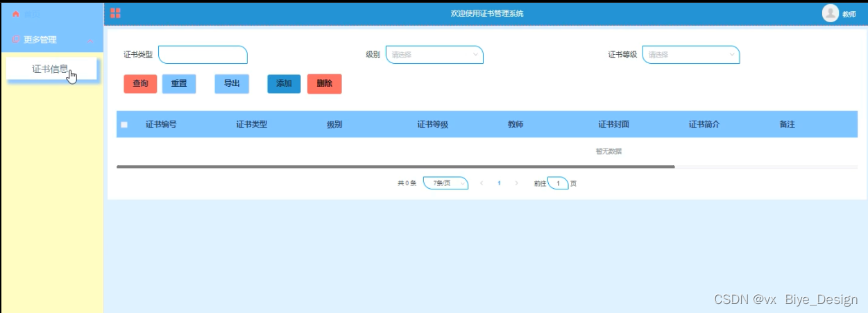Open the 级别 dropdown
Screen dimensions: 868x313
point(434,55)
